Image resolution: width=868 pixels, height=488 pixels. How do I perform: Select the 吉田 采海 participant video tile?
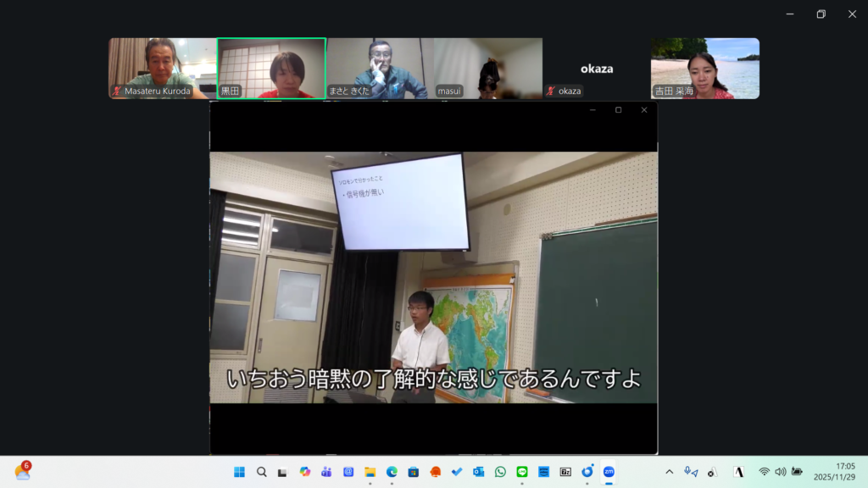coord(704,68)
